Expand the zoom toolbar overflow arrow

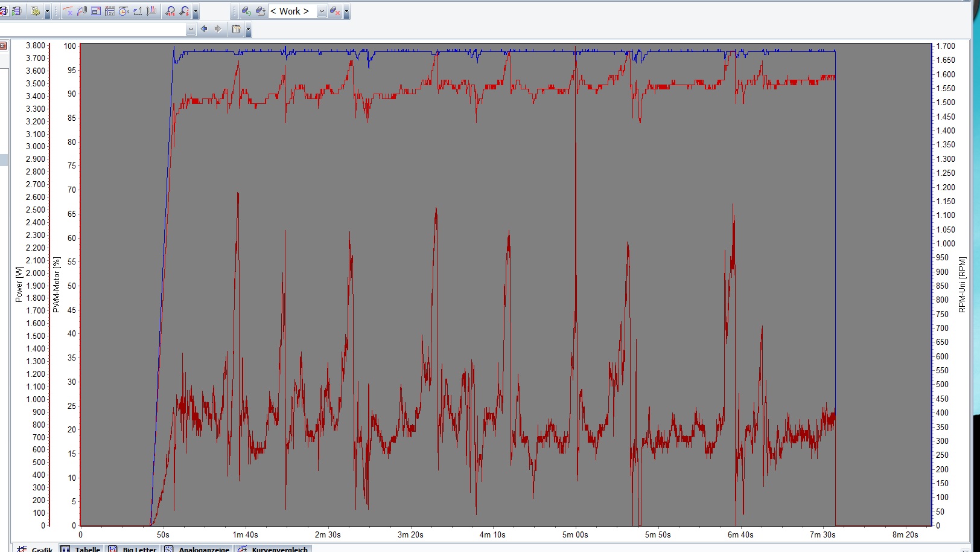[x=196, y=11]
